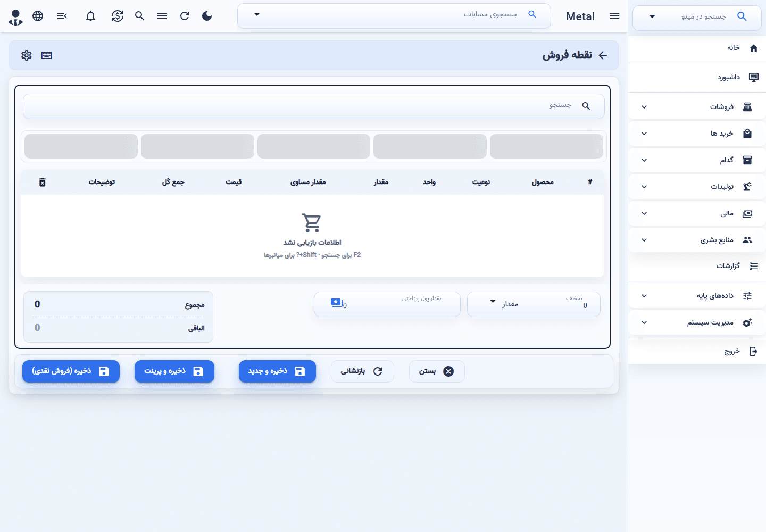This screenshot has width=766, height=532.
Task: Click the نوعیت column header
Action: click(x=481, y=182)
